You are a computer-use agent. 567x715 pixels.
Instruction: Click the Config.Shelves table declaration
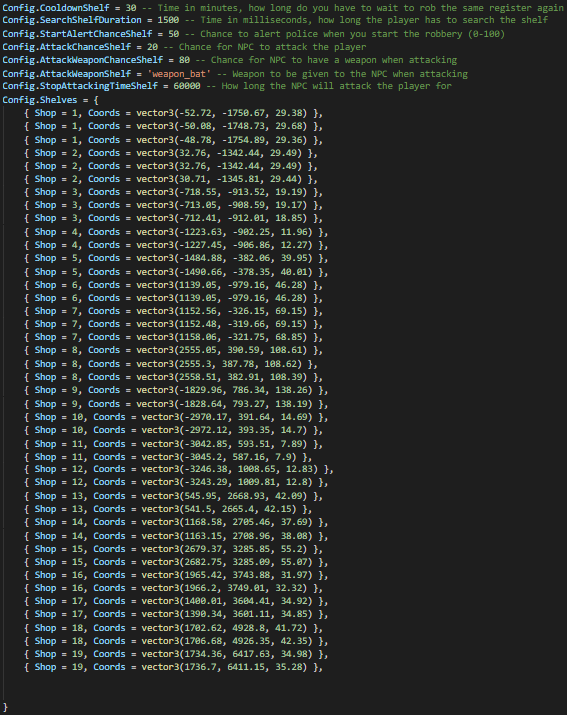(x=40, y=100)
